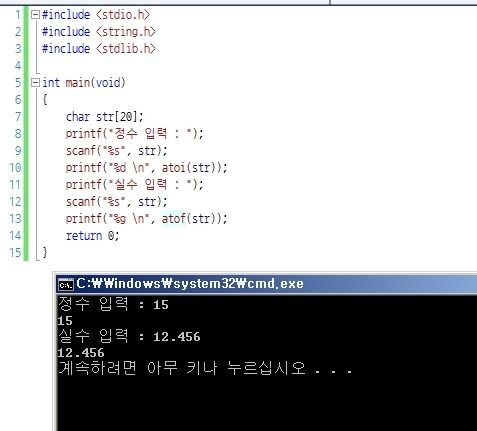Click on printf("정수 입력 : ") line
477x431 pixels.
pos(135,134)
